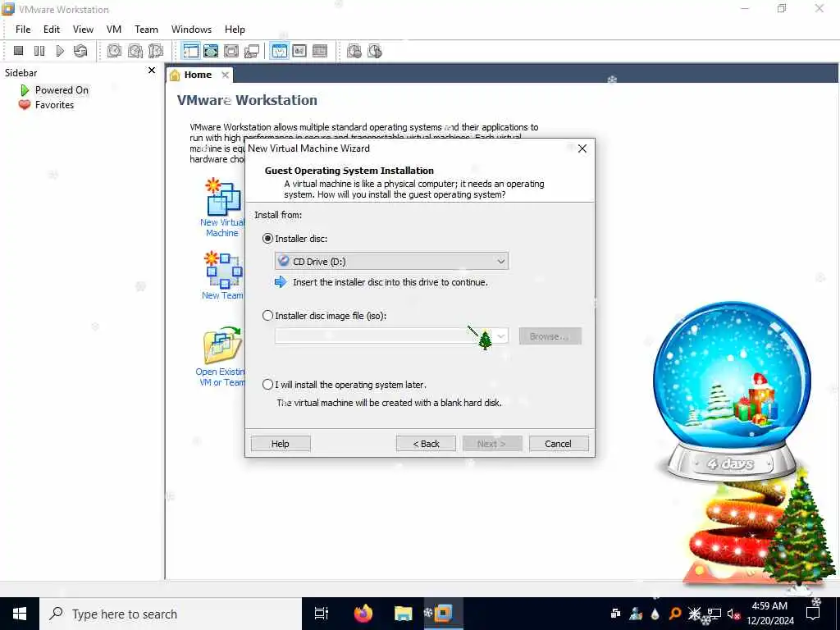Click the Browse... button

coord(550,336)
